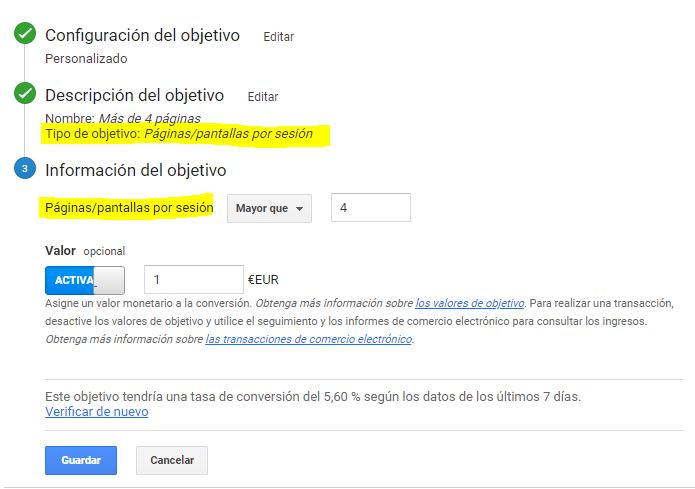
Task: Click the 5,60 % conversion rate sentence
Action: point(313,396)
